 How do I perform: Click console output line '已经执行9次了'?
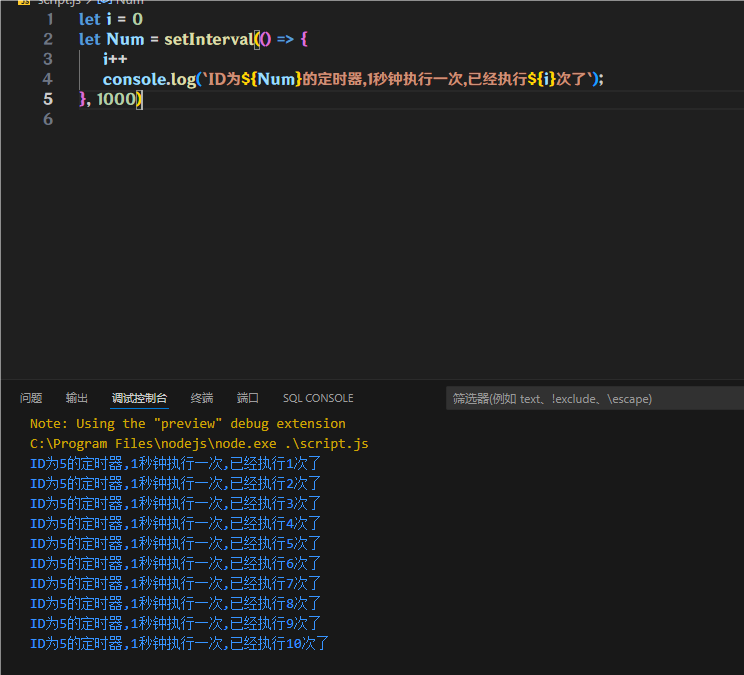[x=176, y=623]
